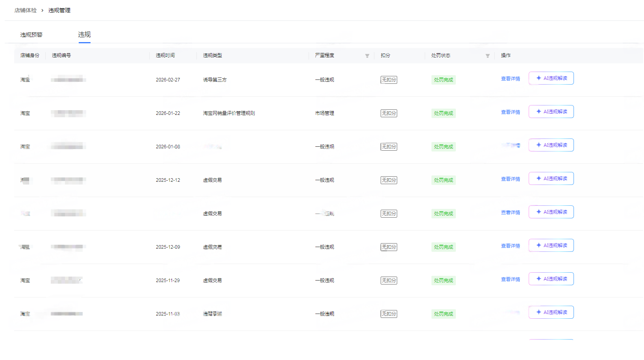This screenshot has width=644, height=360.
Task: Select the date 2026-01-08
Action: point(168,147)
